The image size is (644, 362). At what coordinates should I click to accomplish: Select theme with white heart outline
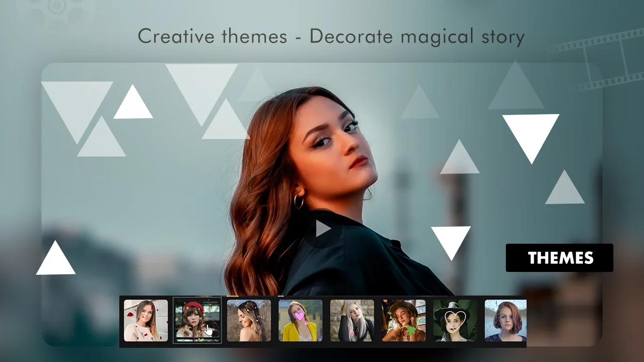pos(455,321)
